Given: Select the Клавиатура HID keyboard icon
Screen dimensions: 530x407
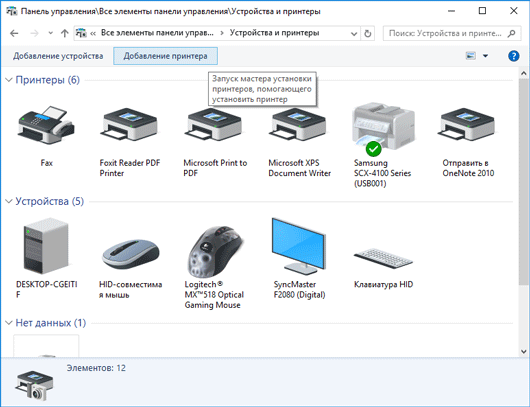Looking at the screenshot, I should point(383,258).
